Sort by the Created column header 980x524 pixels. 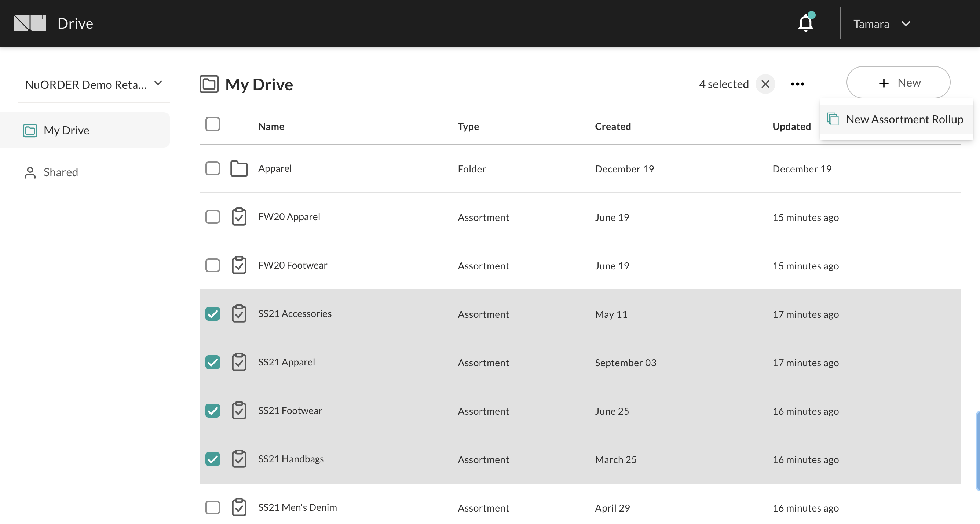click(613, 126)
